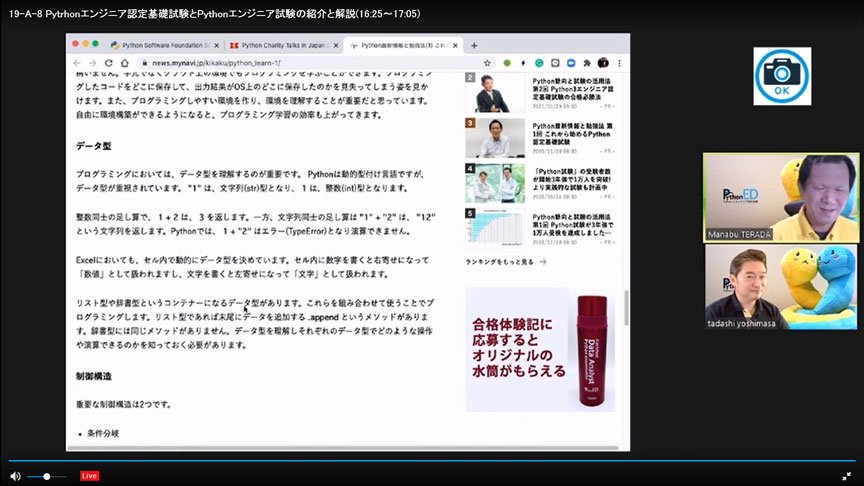
Task: Mute the live stream volume speaker icon
Action: tap(15, 476)
